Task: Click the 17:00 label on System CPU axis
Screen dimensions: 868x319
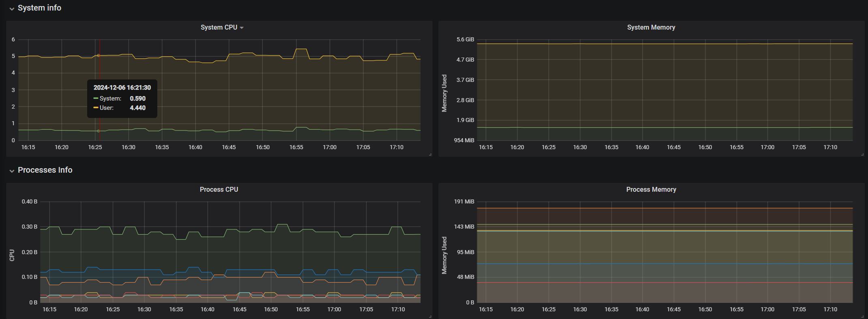Action: pos(330,147)
